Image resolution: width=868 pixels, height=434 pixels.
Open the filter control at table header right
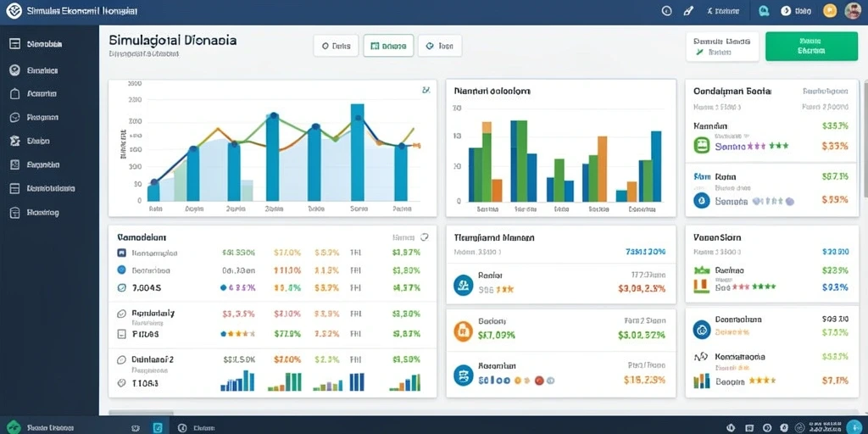[425, 237]
